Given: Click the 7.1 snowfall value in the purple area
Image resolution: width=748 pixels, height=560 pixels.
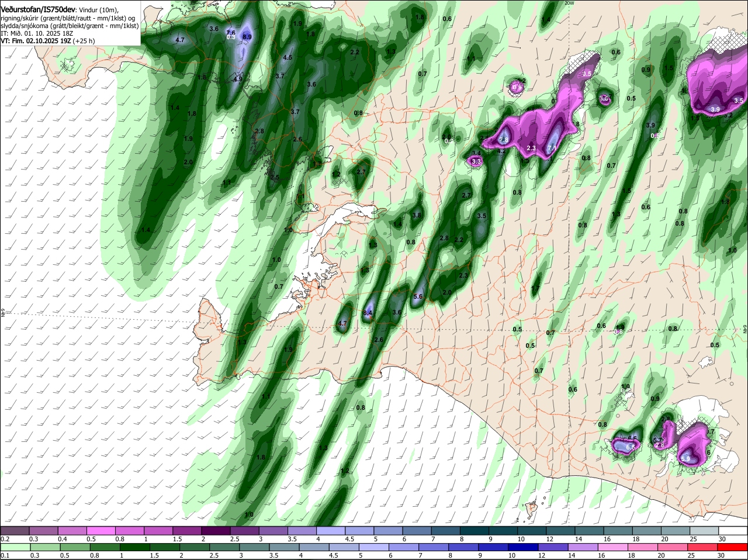Looking at the screenshot, I should point(551,148).
